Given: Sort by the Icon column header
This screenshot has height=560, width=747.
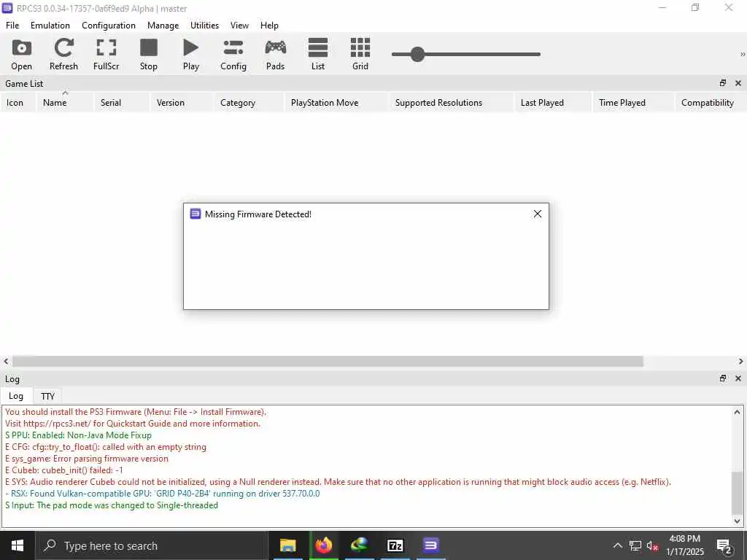Looking at the screenshot, I should point(18,102).
